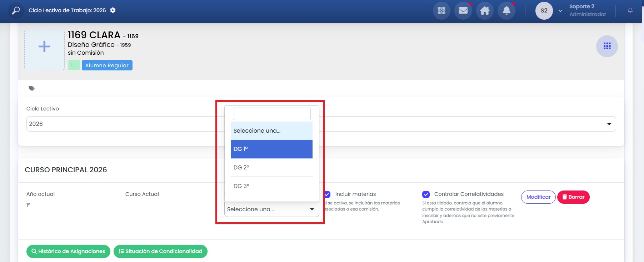Click the Diseño Gráfico career text
644x262 pixels.
(x=91, y=45)
